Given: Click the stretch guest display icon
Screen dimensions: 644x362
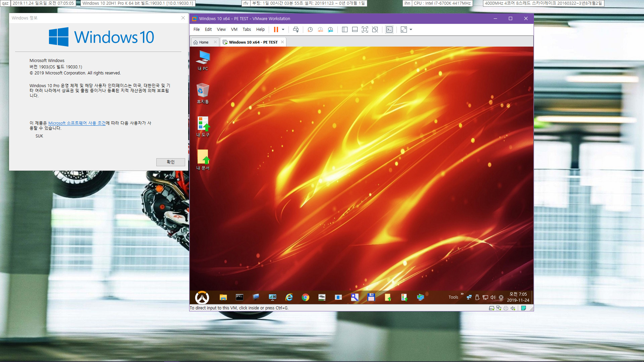Looking at the screenshot, I should click(x=404, y=29).
